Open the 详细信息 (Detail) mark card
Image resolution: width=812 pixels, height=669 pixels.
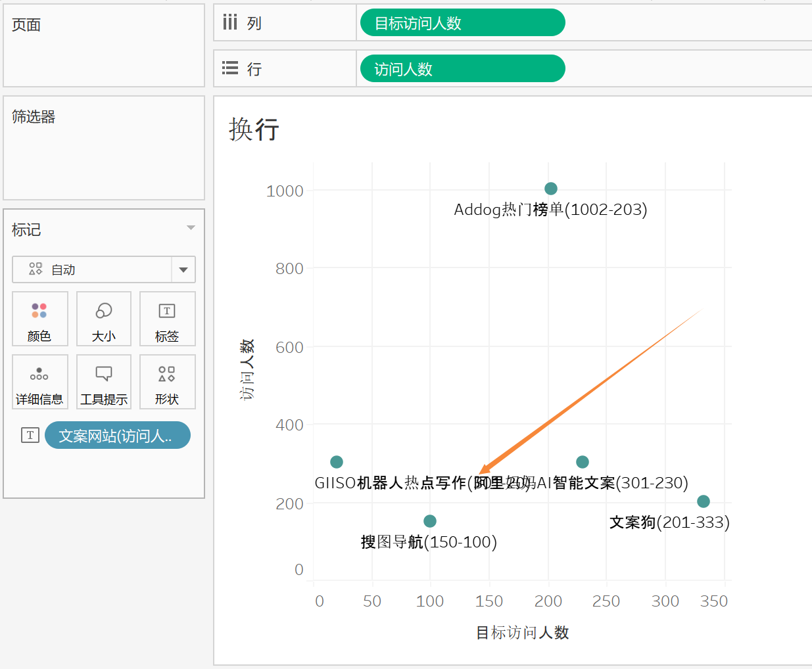coord(39,382)
